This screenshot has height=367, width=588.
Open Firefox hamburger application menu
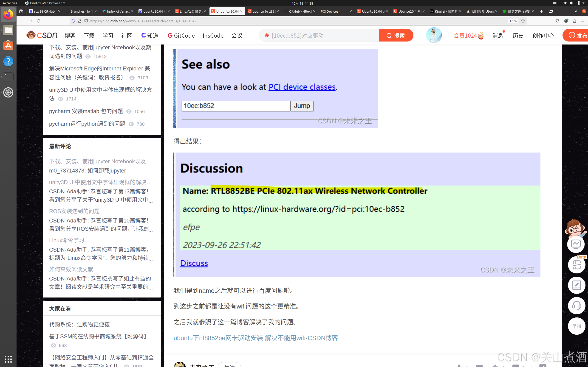582,21
